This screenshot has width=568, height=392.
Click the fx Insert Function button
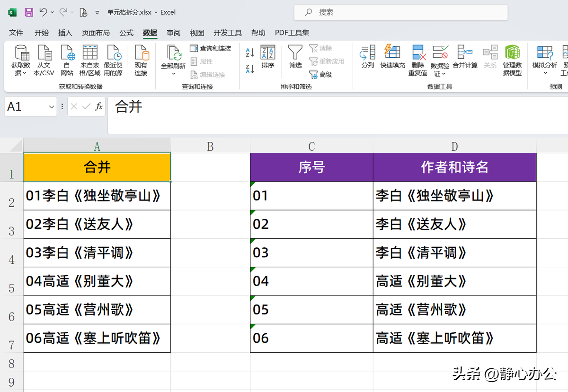click(99, 107)
